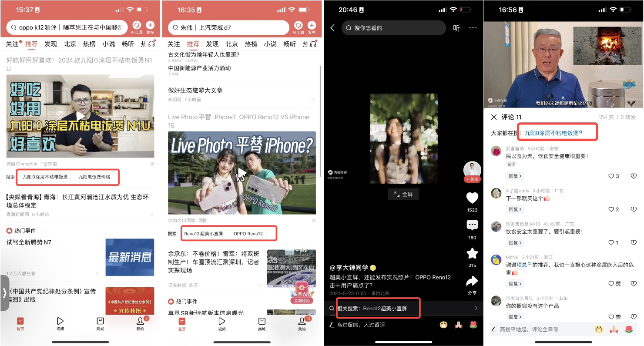Like the video with the 1523 heart
Viewport: 644px width, 346px height.
coord(472,198)
